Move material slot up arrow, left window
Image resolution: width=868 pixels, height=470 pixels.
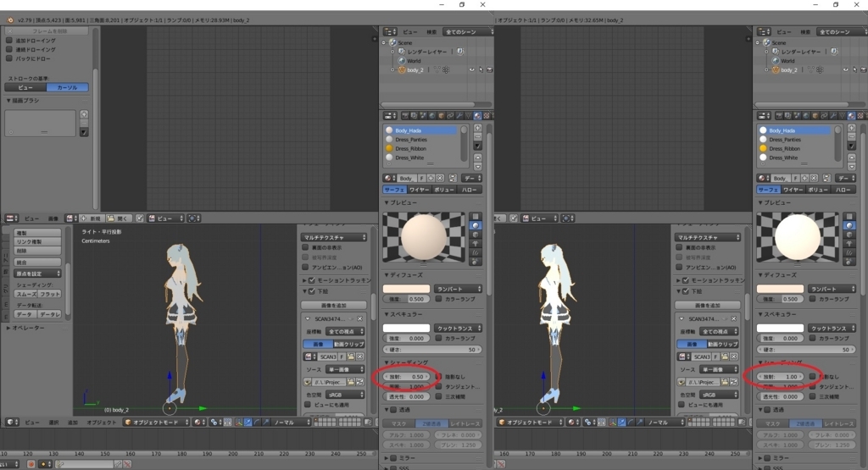[x=477, y=158]
